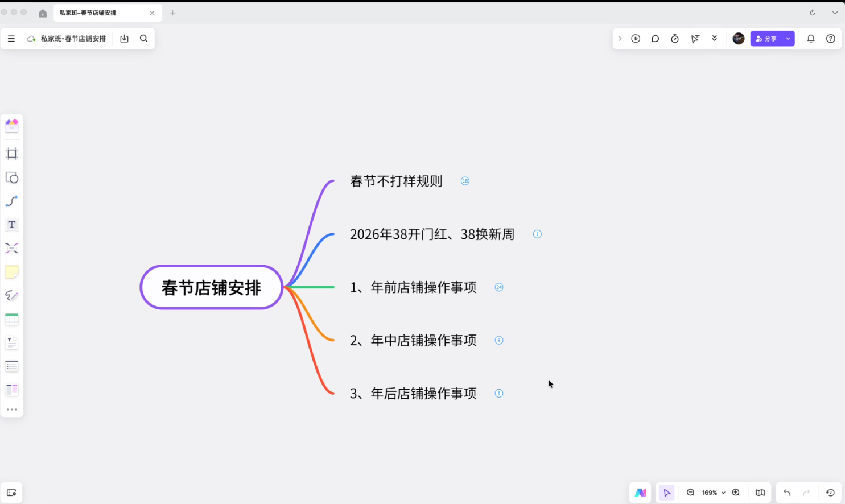Insert a table from left toolbar
The image size is (845, 504).
[x=11, y=320]
